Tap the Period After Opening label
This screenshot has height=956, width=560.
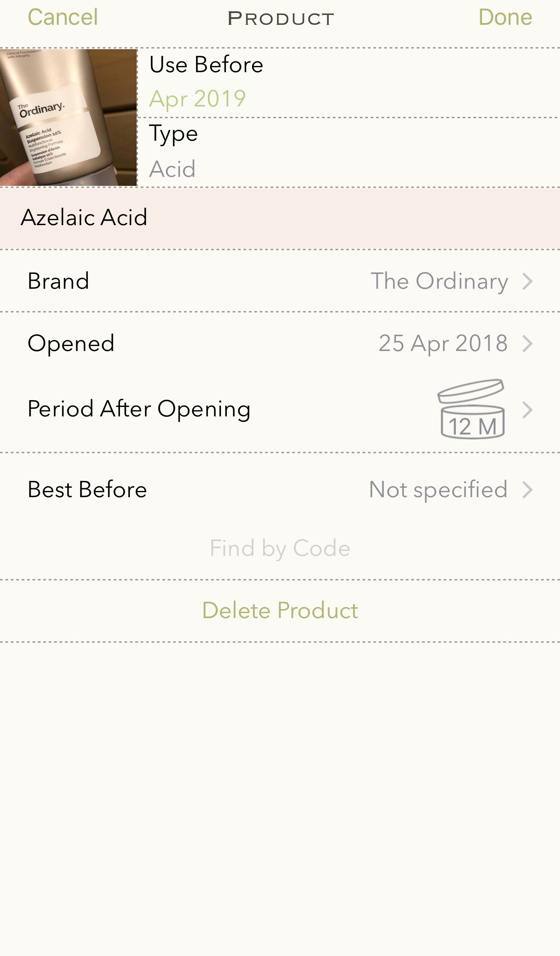pos(139,409)
